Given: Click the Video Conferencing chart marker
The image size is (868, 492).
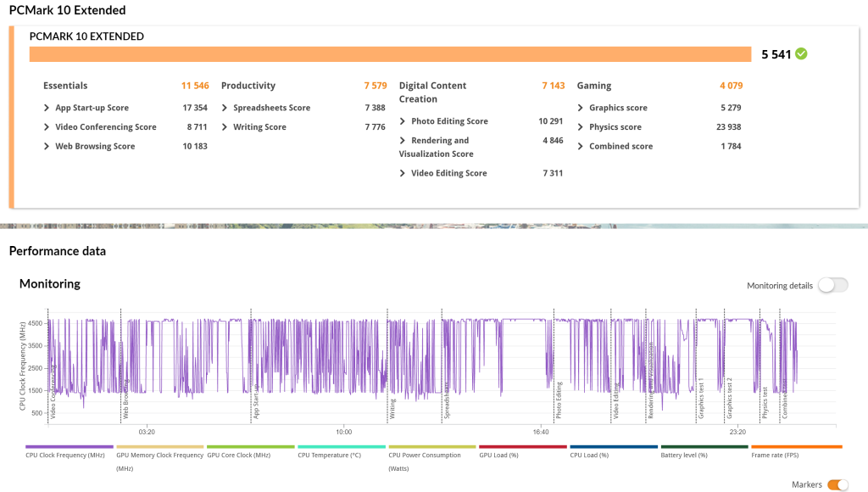Looking at the screenshot, I should (x=53, y=391).
